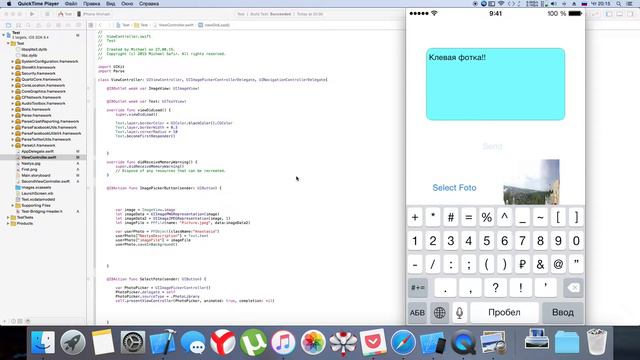Image resolution: width=640 pixels, height=360 pixels.
Task: Open Notes from the Dock
Action: pos(103,342)
